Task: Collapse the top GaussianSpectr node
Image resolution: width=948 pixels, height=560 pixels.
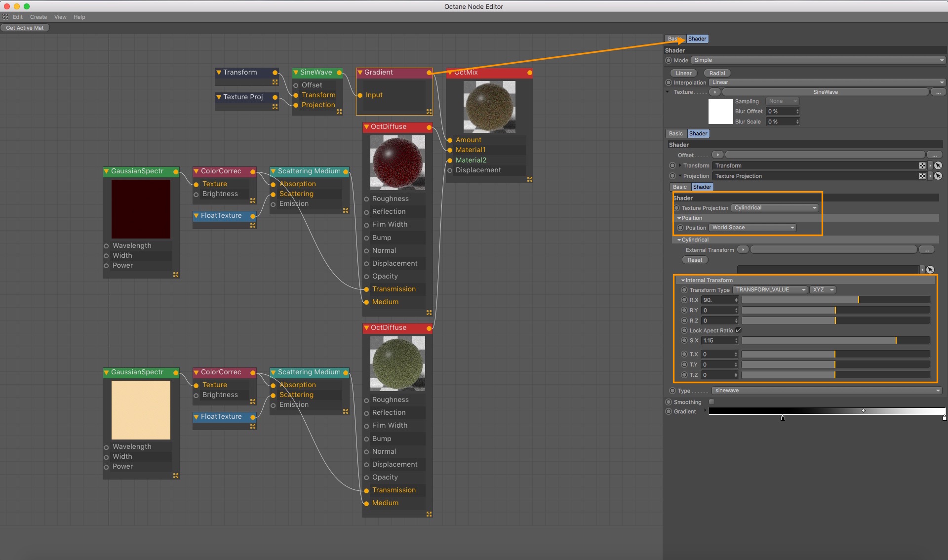Action: (x=106, y=171)
